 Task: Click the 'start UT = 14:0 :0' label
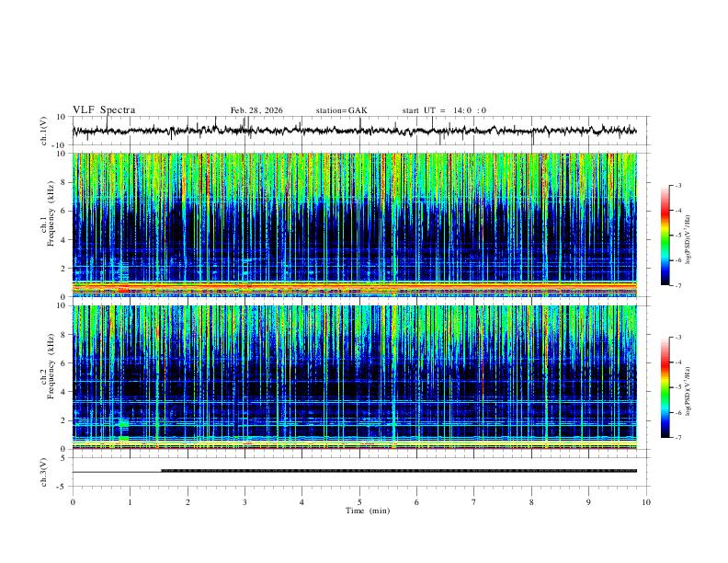(x=444, y=110)
